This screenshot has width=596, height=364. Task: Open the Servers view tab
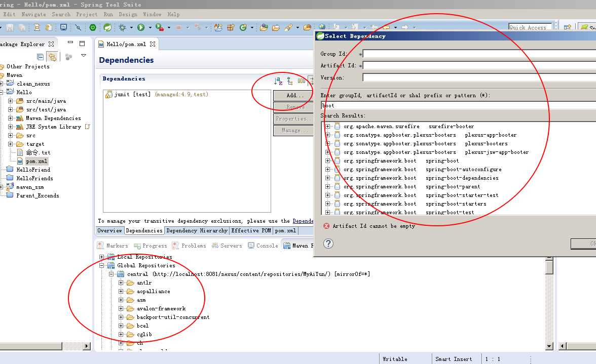tap(227, 246)
